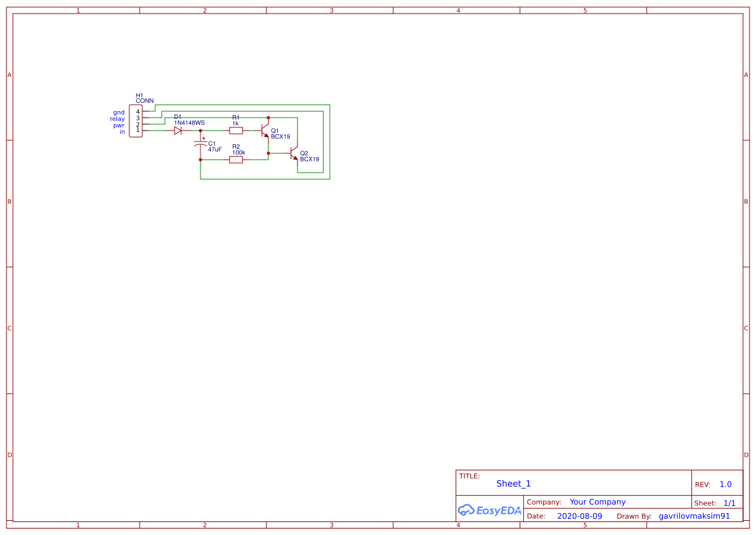Click the junction dot above R1
Viewport: 756px width, 535px height.
[268, 118]
